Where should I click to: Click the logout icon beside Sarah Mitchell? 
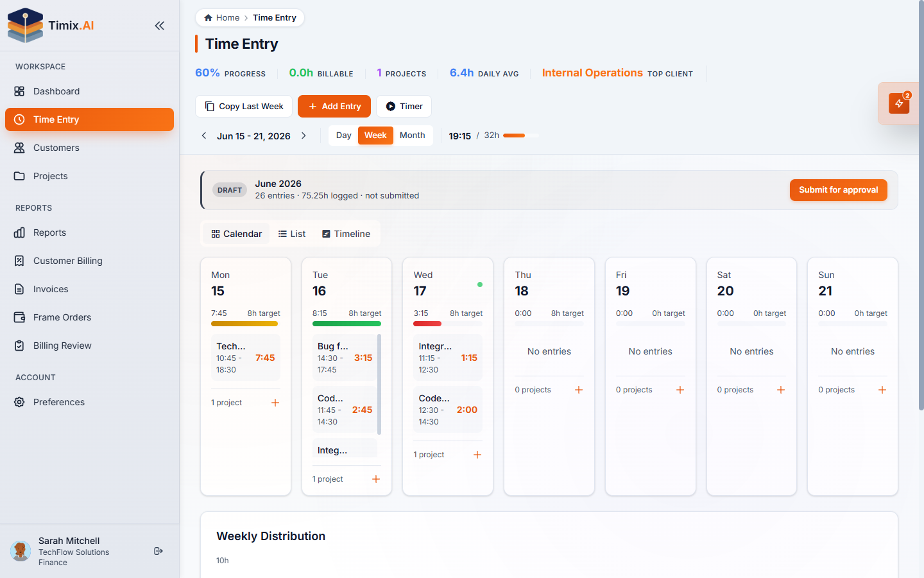[x=158, y=551]
